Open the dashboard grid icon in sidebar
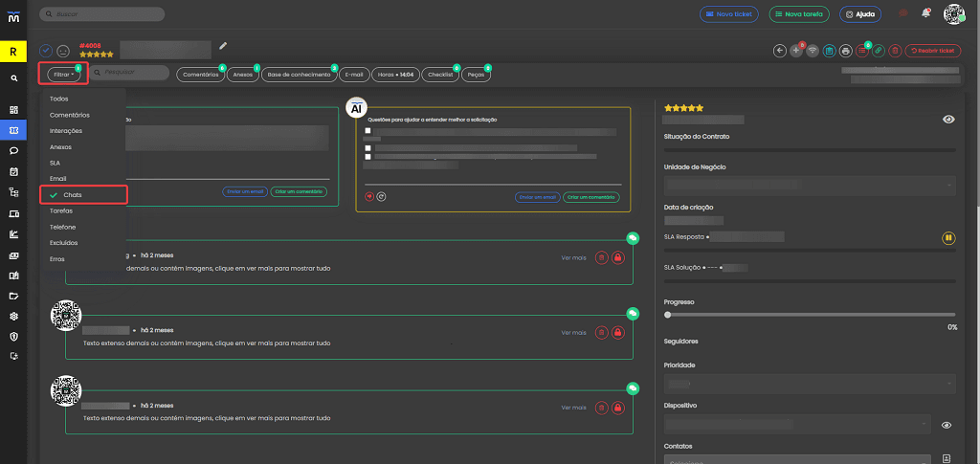Screen dimensions: 980x464 pos(13,110)
